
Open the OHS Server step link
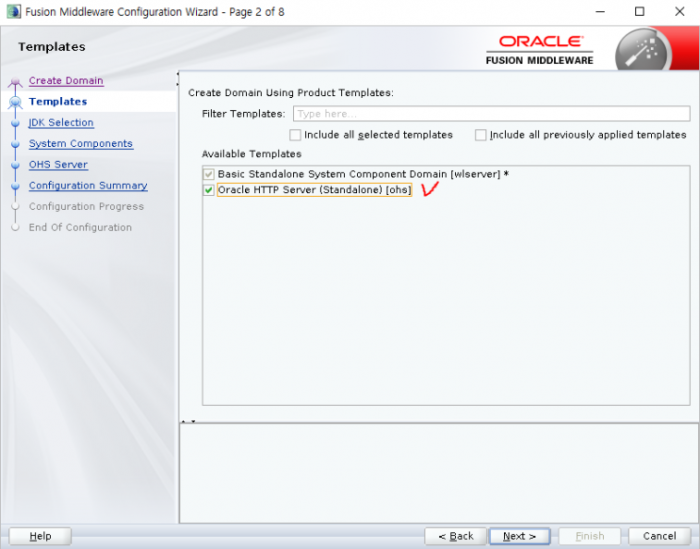coord(58,165)
